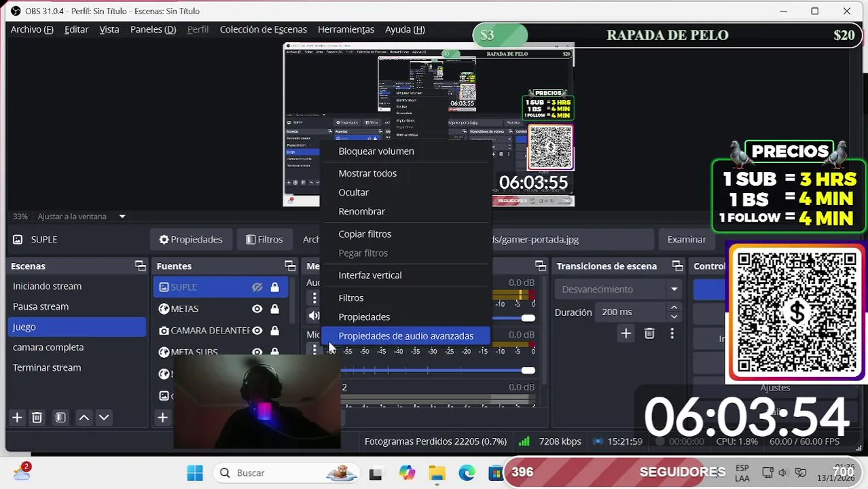868x489 pixels.
Task: Select the Terminar stream scene
Action: (77, 367)
